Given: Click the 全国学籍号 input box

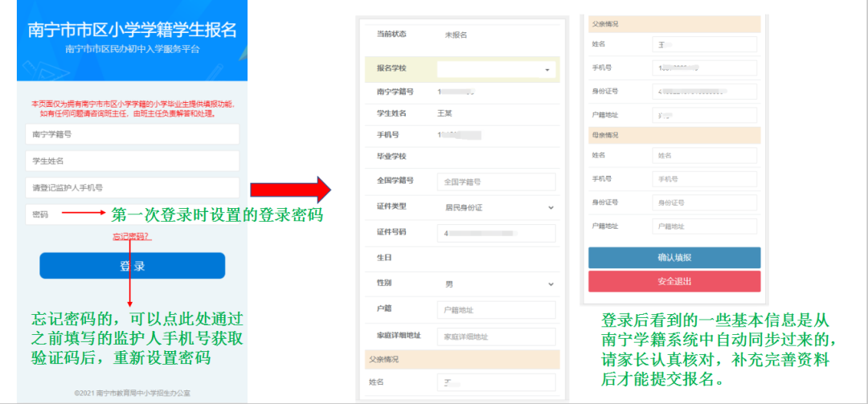Looking at the screenshot, I should [x=497, y=182].
